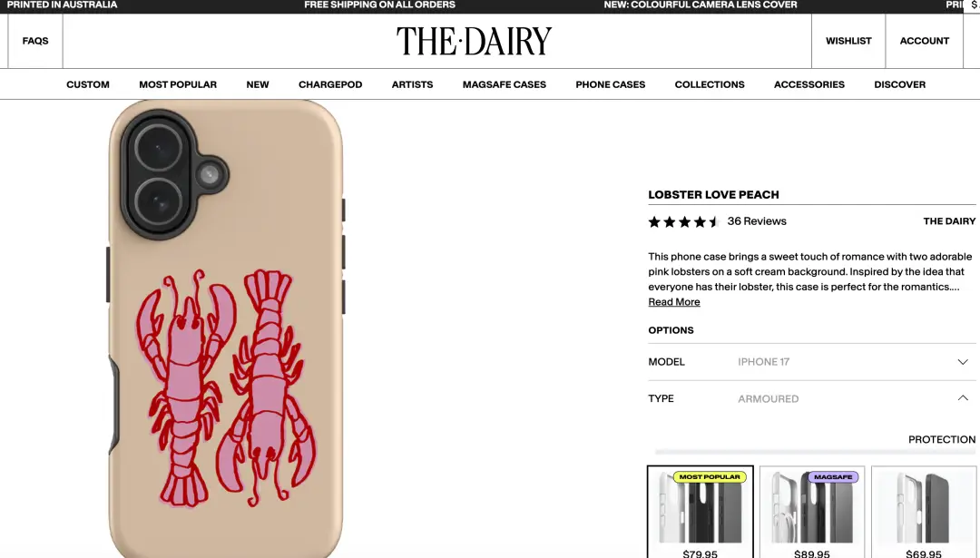This screenshot has height=558, width=980.
Task: Open the Chargepod menu item
Action: click(x=330, y=84)
